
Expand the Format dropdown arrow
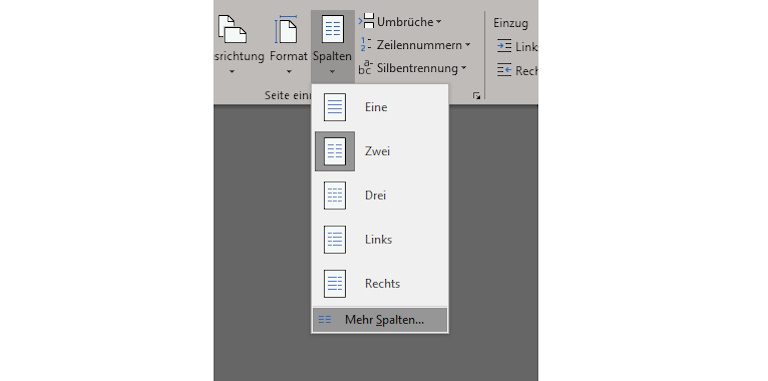click(289, 72)
